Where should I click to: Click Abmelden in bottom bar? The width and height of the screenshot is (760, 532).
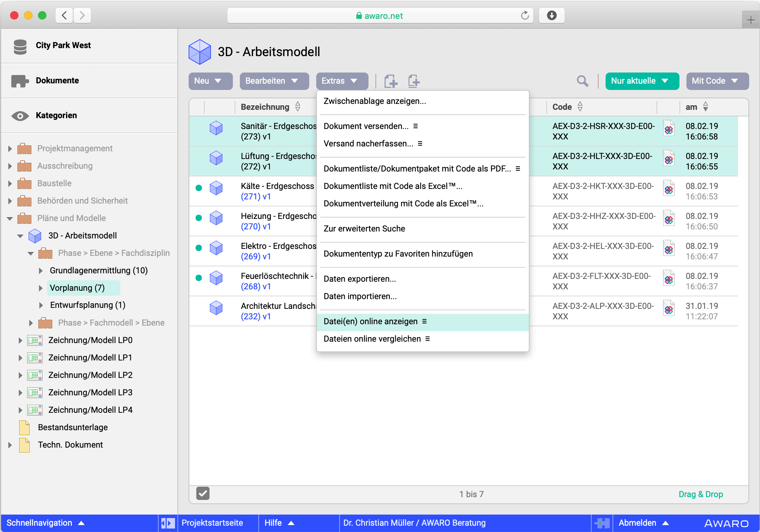pos(643,523)
